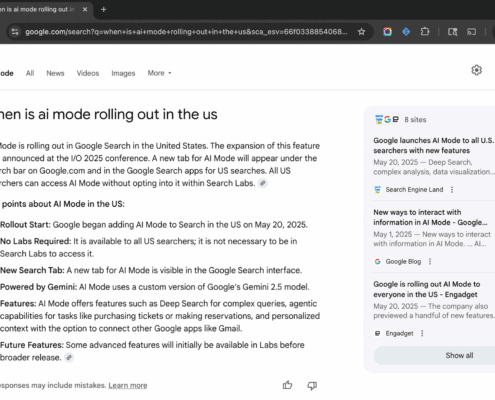The width and height of the screenshot is (495, 400).
Task: Click the responses may include mistakes notice
Action: point(53,385)
